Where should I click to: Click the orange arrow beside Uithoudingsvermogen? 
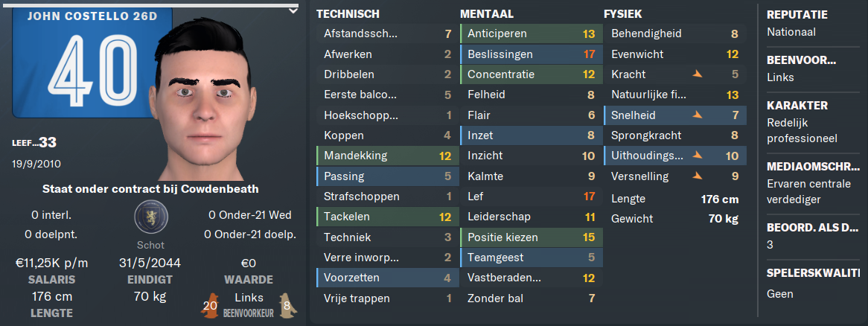[697, 156]
